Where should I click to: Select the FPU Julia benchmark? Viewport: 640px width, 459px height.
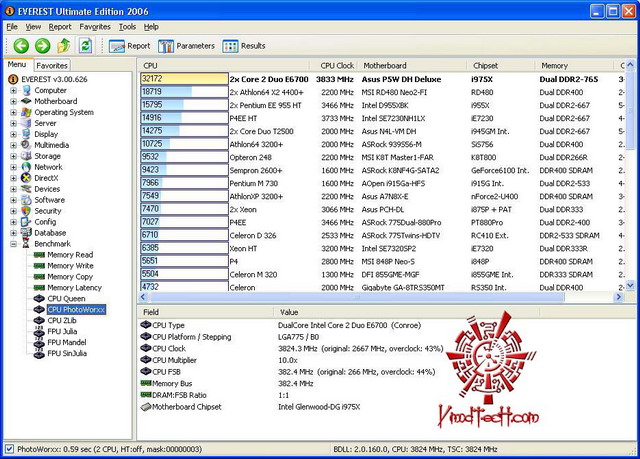(56, 331)
